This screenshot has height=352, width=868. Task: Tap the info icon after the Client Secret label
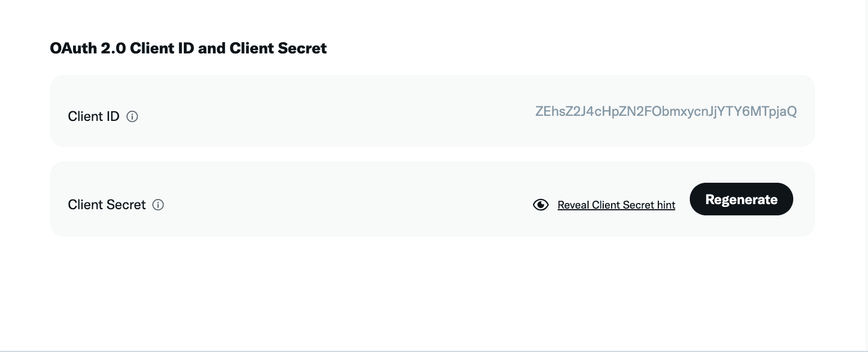(x=158, y=205)
